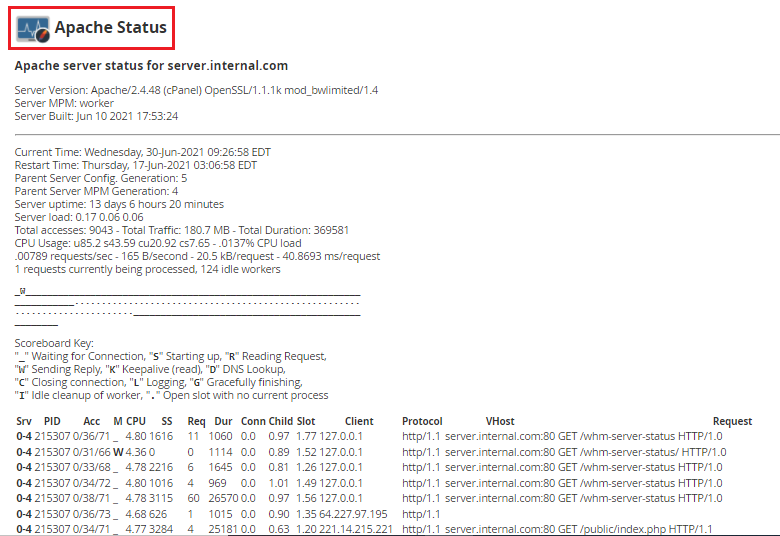This screenshot has height=536, width=780.
Task: Click the W marker in the scoreboard
Action: tap(22, 291)
